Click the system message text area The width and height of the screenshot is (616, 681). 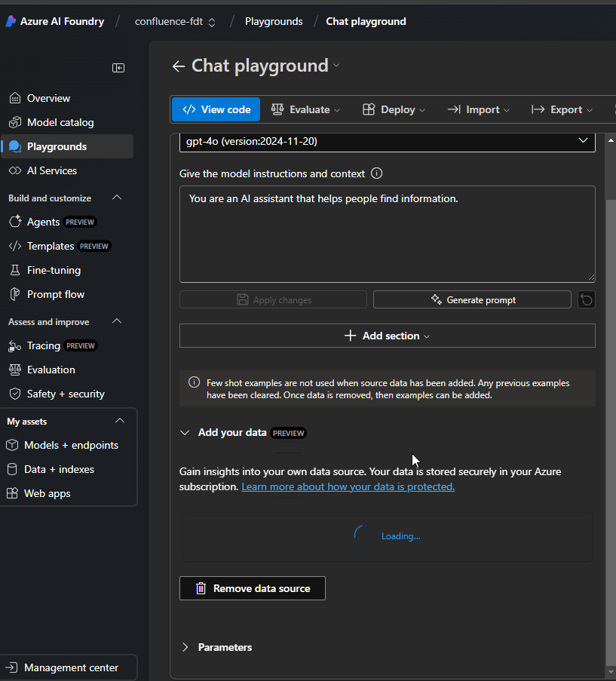[x=388, y=234]
